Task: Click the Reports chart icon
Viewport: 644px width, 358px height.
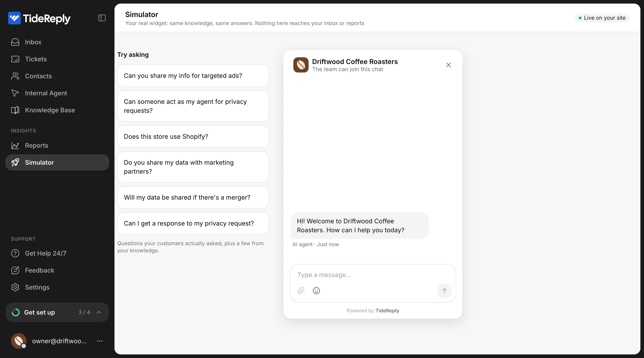Action: 15,145
